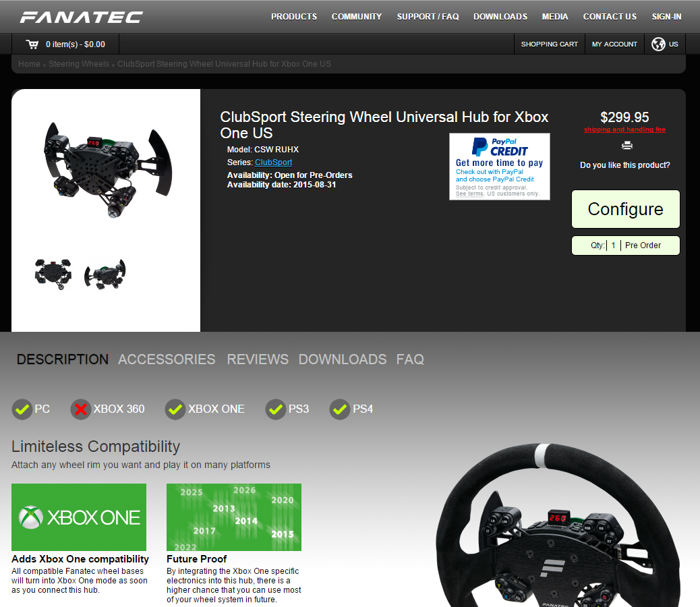Click the current product breadcrumb
Image resolution: width=700 pixels, height=607 pixels.
224,64
